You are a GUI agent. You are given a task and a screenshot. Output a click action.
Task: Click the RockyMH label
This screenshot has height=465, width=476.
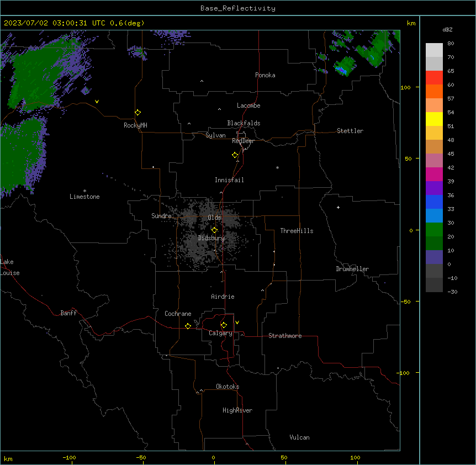(x=135, y=125)
